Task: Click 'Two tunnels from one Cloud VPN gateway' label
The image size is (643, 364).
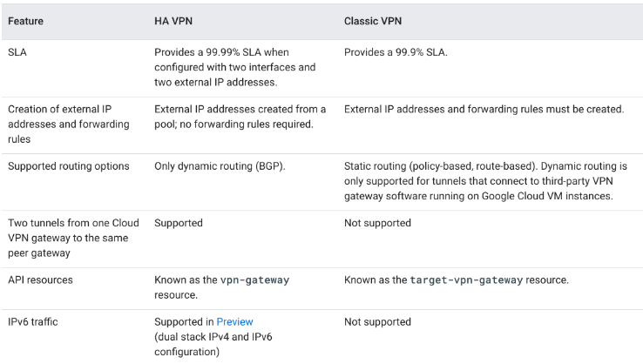Action: pyautogui.click(x=73, y=238)
